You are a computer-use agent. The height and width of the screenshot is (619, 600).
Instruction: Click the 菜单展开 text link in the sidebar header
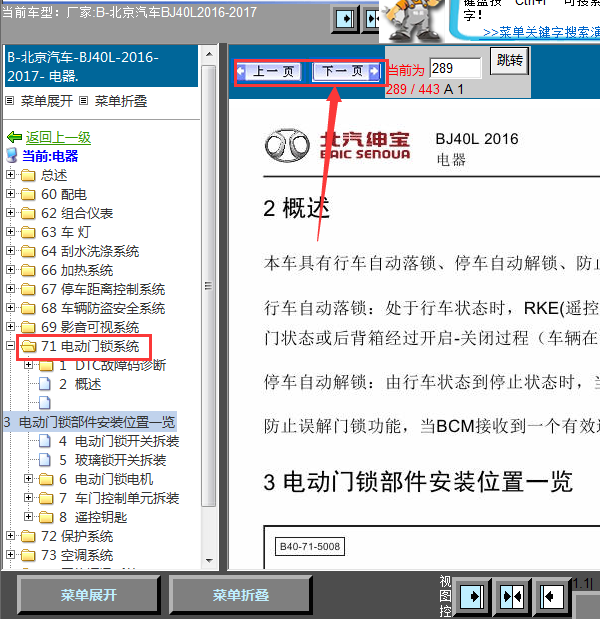(x=47, y=101)
